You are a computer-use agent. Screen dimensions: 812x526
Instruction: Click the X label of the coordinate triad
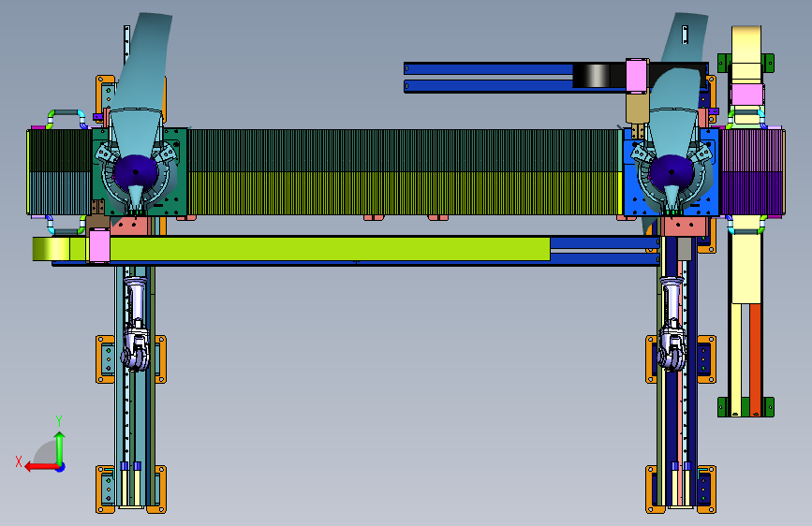[19, 461]
